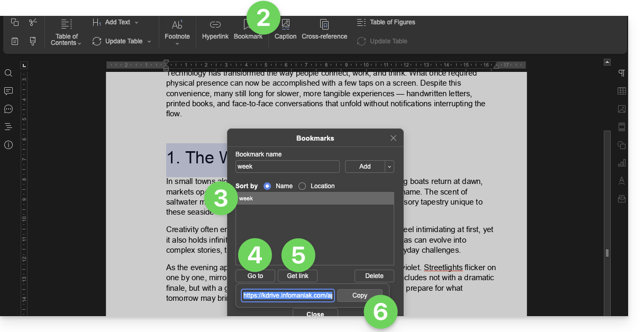Open Table settings in right sidebar

click(x=622, y=91)
